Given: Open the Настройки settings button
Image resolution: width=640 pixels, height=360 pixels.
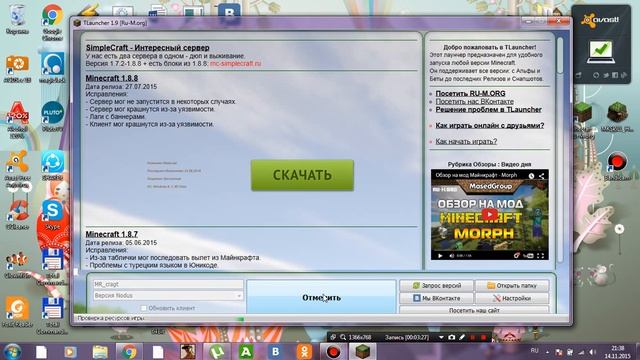Looking at the screenshot, I should [512, 298].
